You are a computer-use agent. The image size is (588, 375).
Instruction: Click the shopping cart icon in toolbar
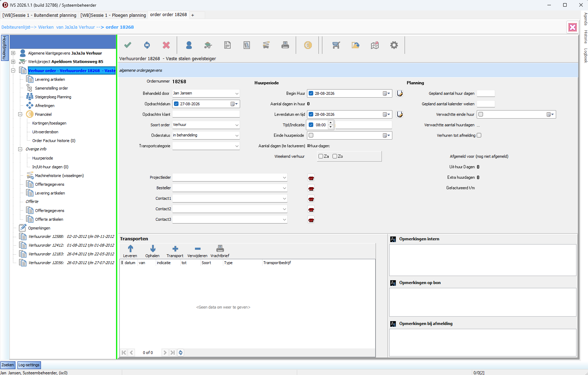(336, 45)
